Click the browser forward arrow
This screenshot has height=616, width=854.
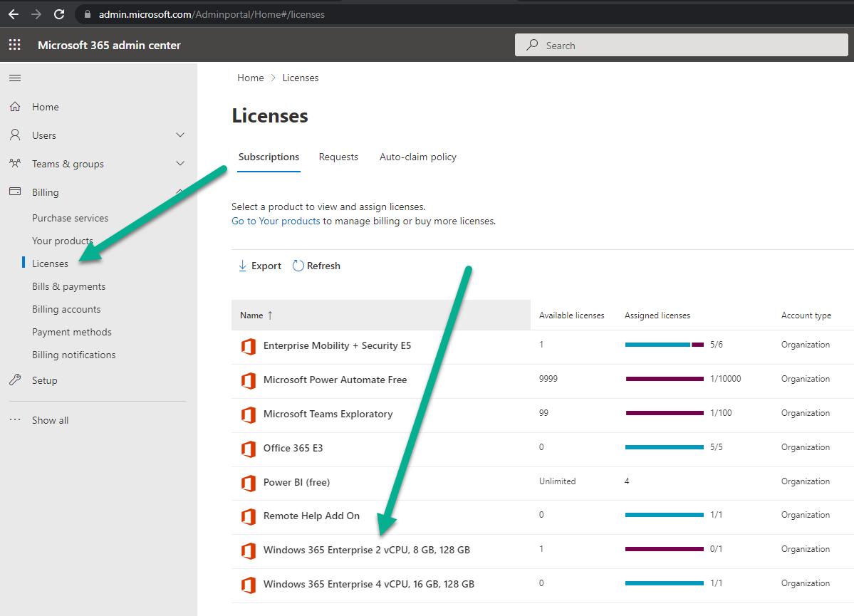tap(36, 14)
